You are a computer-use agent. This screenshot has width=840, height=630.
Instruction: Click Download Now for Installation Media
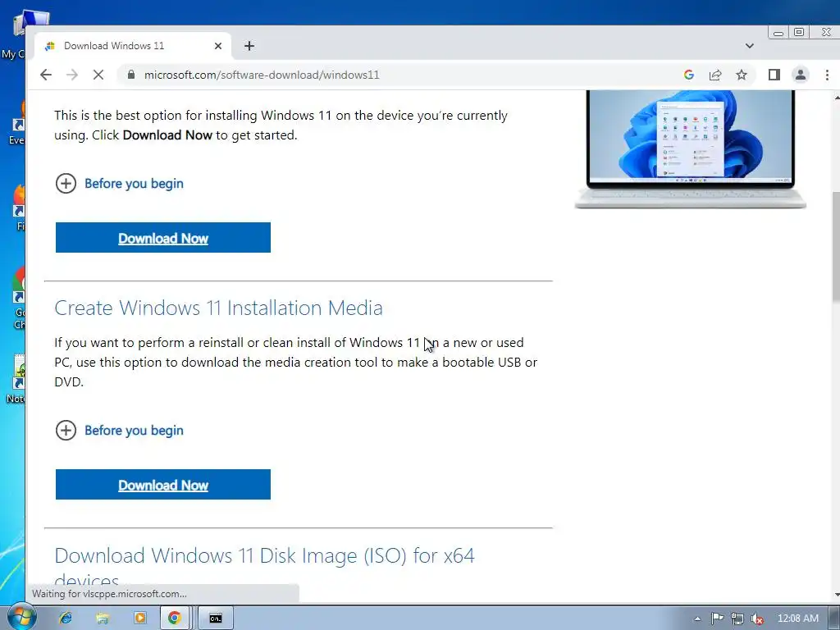pyautogui.click(x=163, y=485)
